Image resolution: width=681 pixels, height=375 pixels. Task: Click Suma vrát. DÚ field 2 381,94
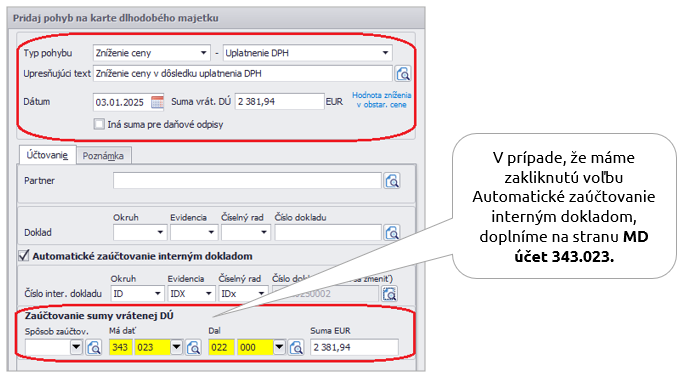point(279,102)
